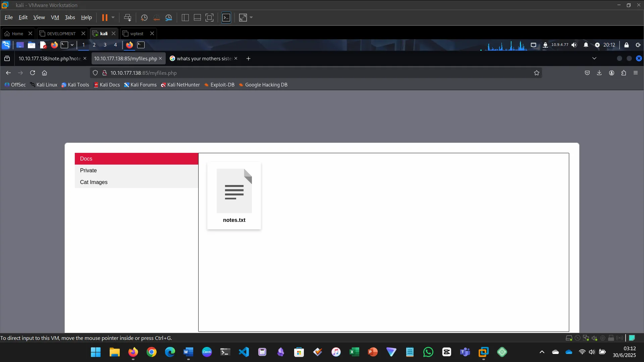Image resolution: width=644 pixels, height=362 pixels.
Task: Open the list all tabs chevron
Action: [x=594, y=58]
